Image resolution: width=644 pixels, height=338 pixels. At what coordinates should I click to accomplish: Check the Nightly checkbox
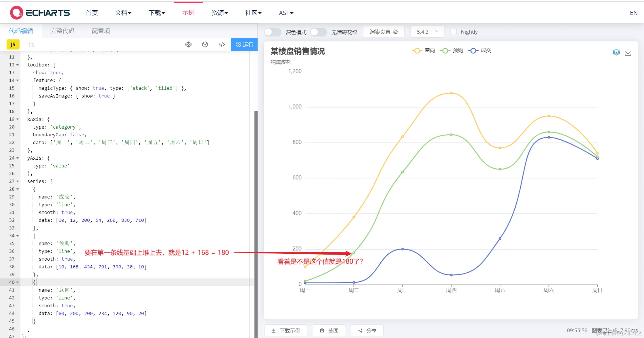tap(453, 32)
